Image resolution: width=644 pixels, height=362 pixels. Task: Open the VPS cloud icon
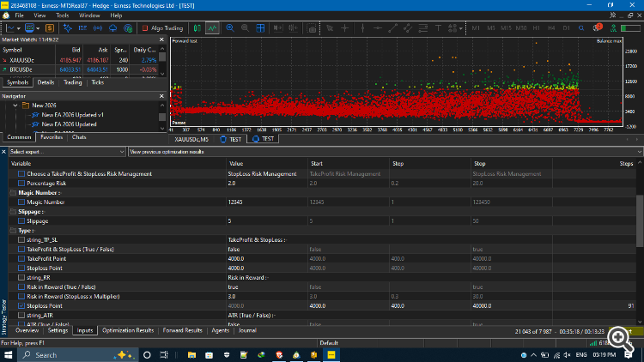[113, 28]
